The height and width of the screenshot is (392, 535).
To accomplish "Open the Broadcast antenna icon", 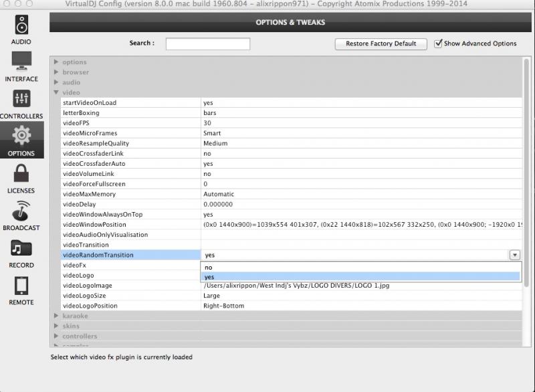I will (x=21, y=211).
